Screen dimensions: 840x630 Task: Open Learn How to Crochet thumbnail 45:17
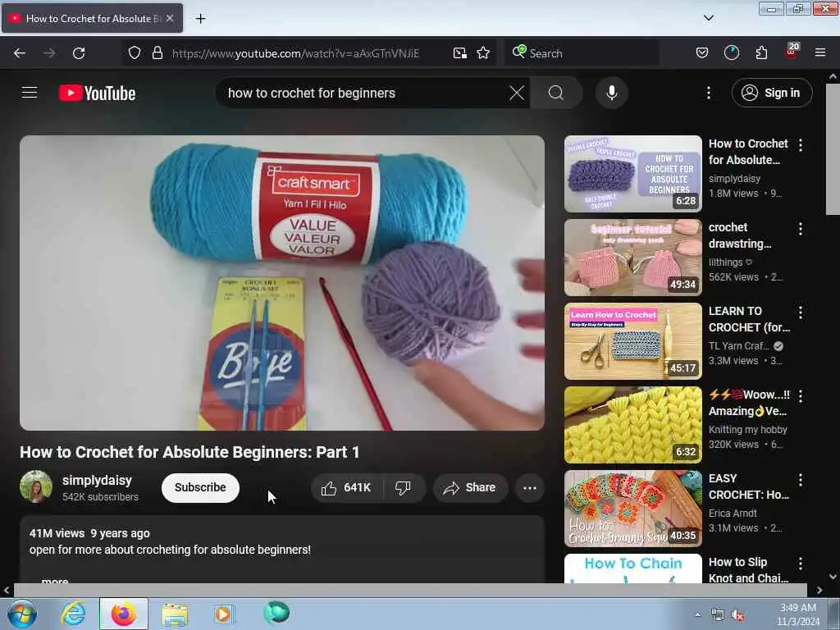pyautogui.click(x=632, y=341)
